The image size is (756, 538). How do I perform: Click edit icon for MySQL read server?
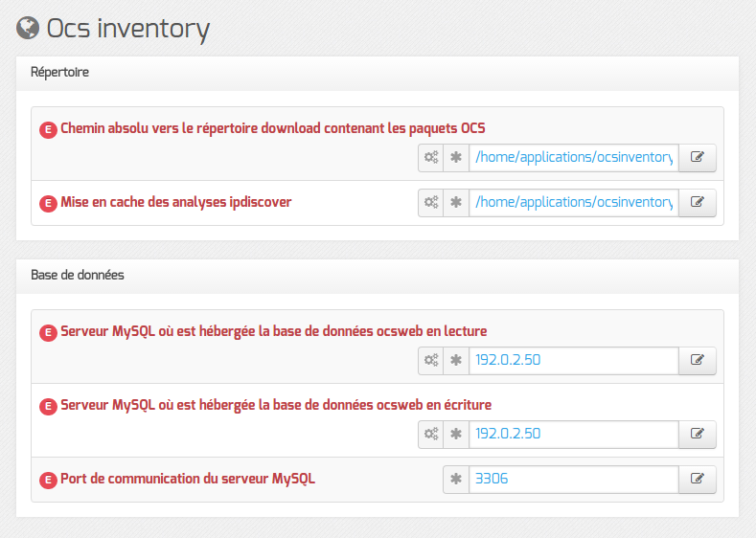tap(698, 360)
